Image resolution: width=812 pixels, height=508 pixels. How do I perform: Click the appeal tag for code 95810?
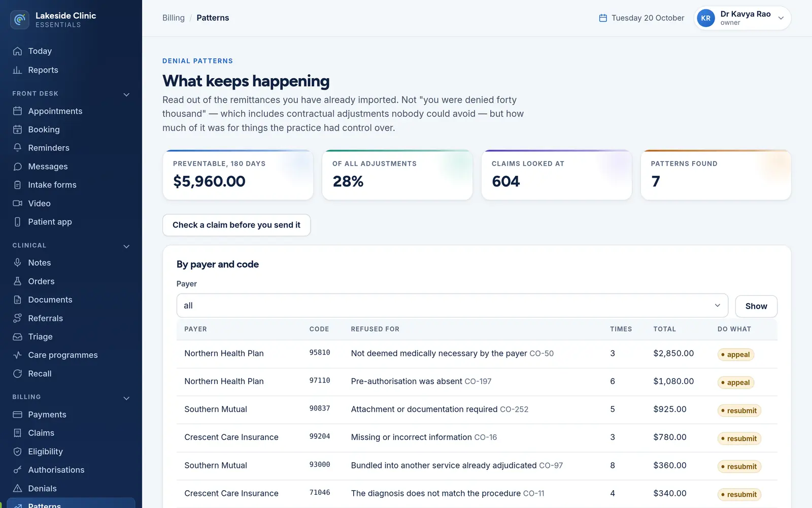coord(736,355)
